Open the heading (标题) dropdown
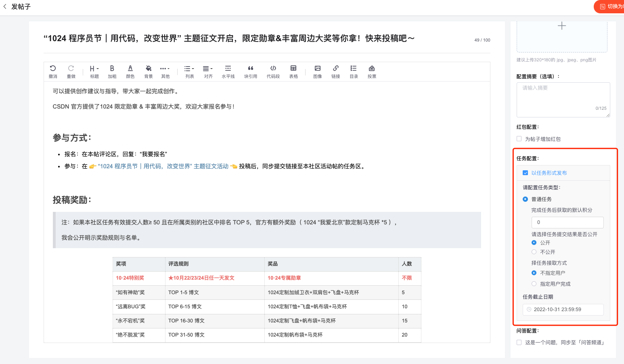Screen dimensions: 624x364 (94, 71)
